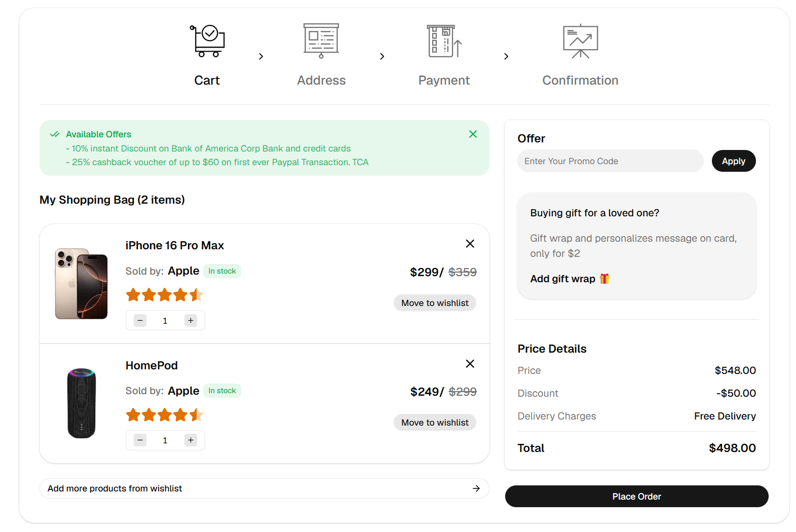Decrease HomePod quantity
This screenshot has width=796, height=532.
[140, 440]
